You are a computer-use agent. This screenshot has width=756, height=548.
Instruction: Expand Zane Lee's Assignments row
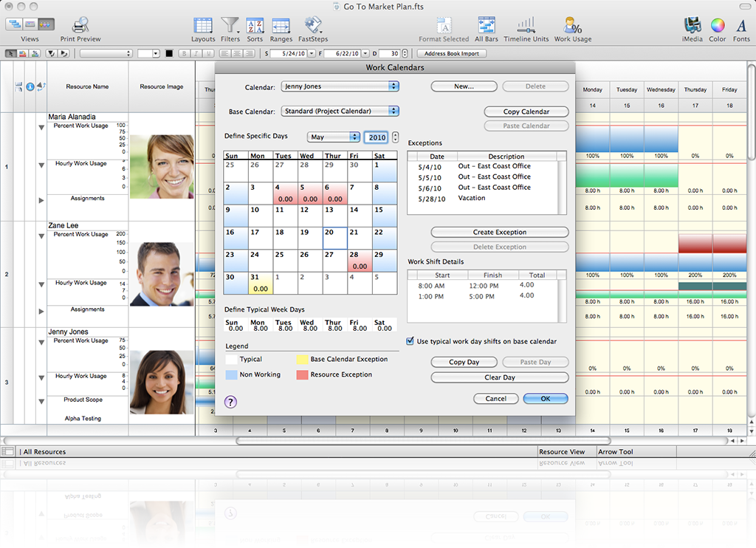(x=41, y=310)
